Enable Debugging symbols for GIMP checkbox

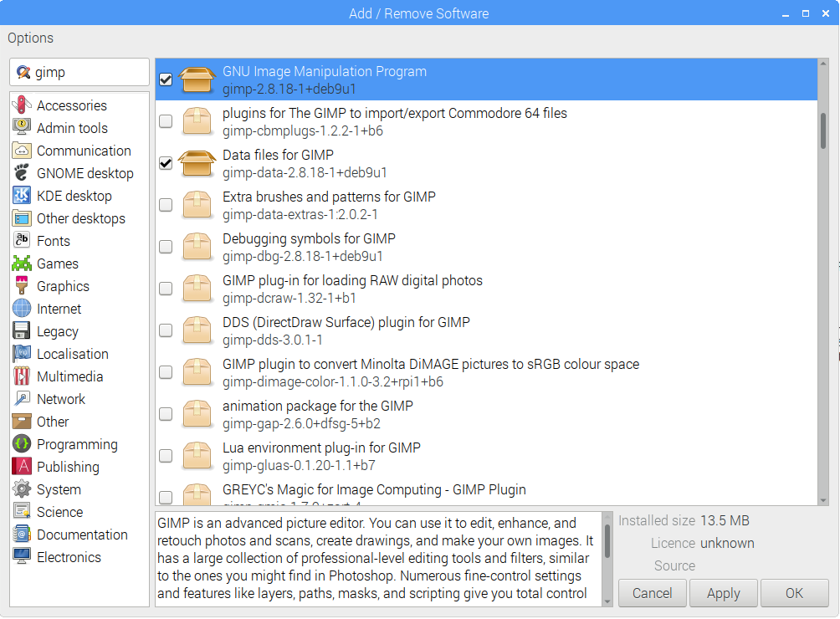click(x=166, y=246)
